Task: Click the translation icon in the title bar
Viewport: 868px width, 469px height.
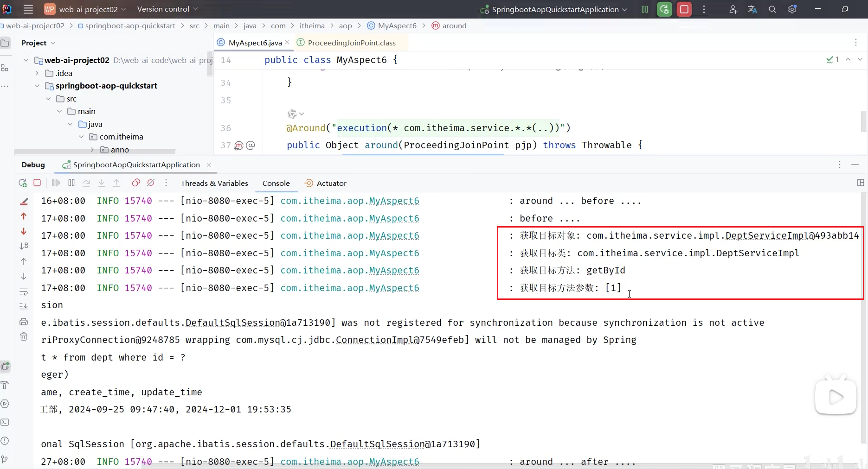Action: pos(752,9)
